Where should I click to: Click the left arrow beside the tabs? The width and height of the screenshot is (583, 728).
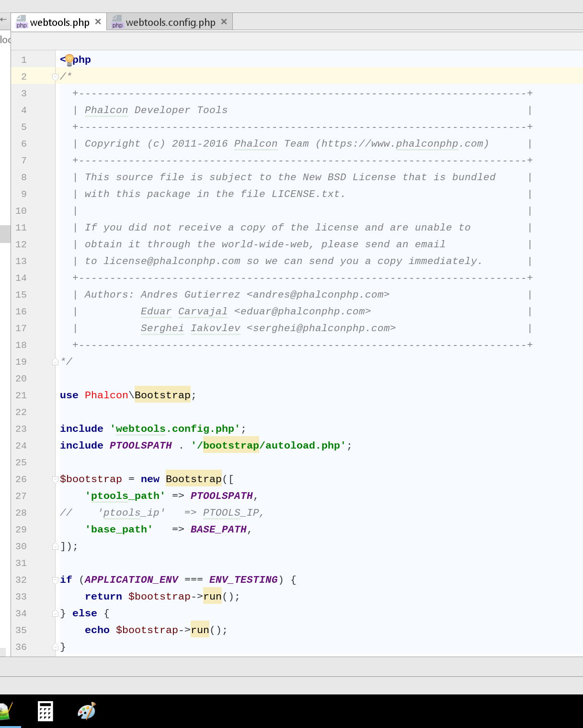[x=4, y=20]
